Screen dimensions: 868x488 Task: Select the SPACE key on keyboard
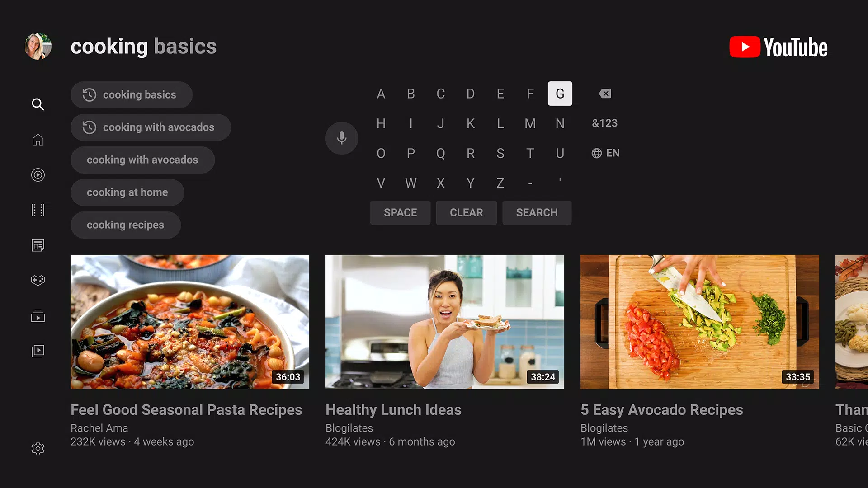coord(400,212)
